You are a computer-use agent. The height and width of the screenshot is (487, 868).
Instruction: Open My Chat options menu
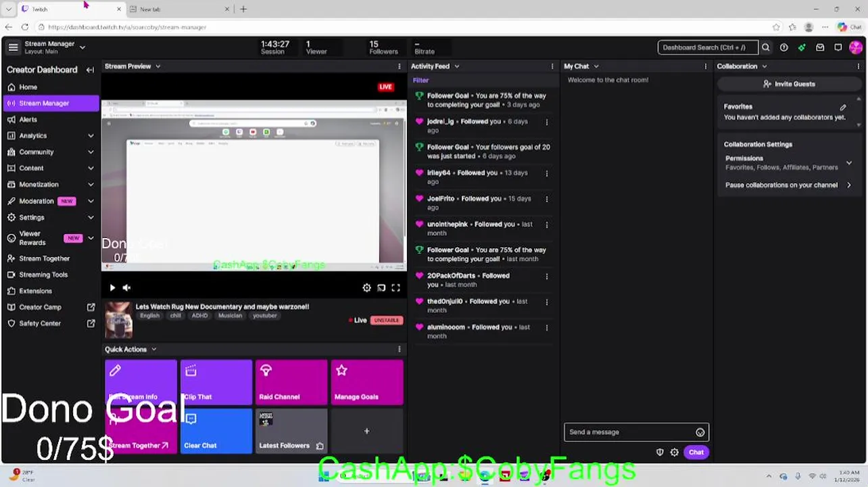pos(705,66)
